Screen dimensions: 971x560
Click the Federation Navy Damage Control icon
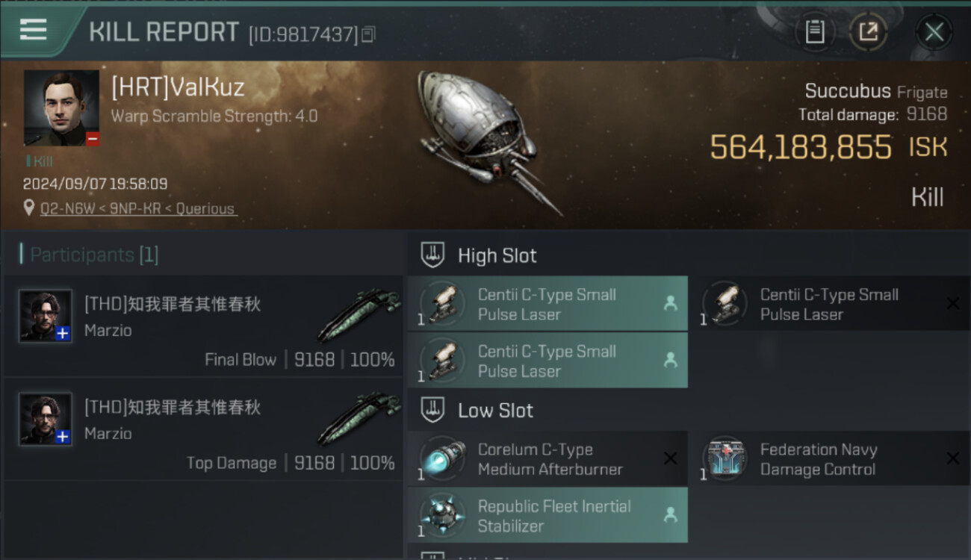[725, 459]
